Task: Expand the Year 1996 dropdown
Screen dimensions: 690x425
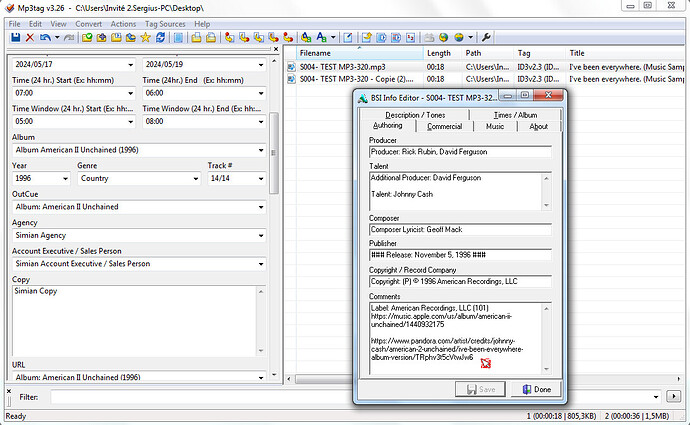Action: click(x=66, y=179)
